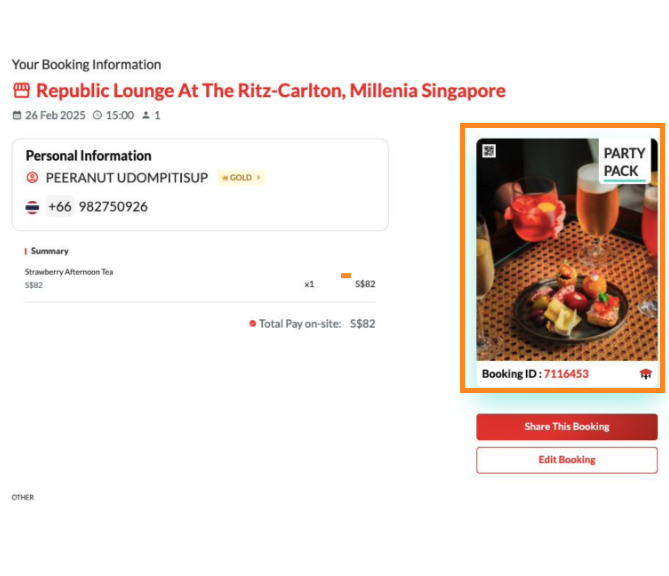
Task: Click the Thailand flag icon
Action: (33, 207)
